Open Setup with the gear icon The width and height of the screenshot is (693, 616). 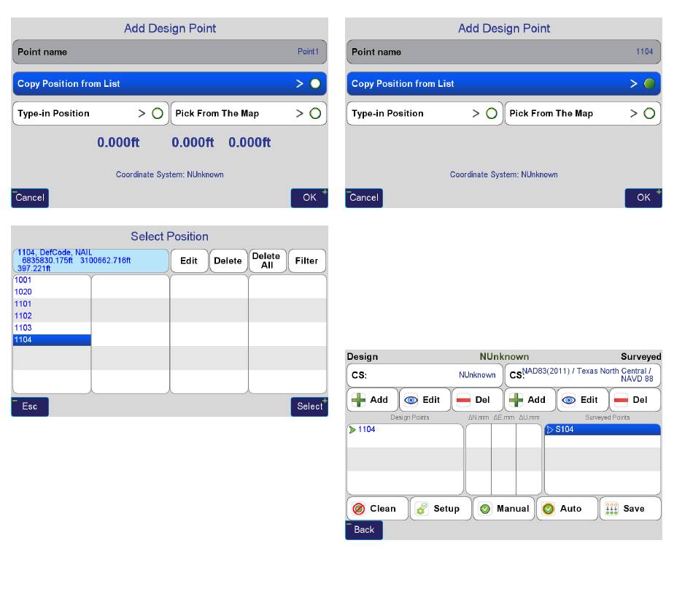coord(439,509)
